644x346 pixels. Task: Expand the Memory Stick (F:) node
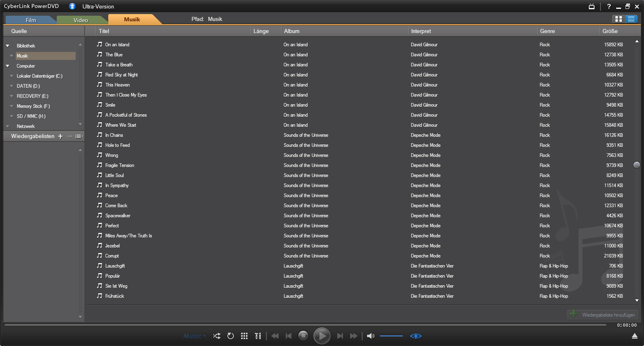click(x=11, y=106)
